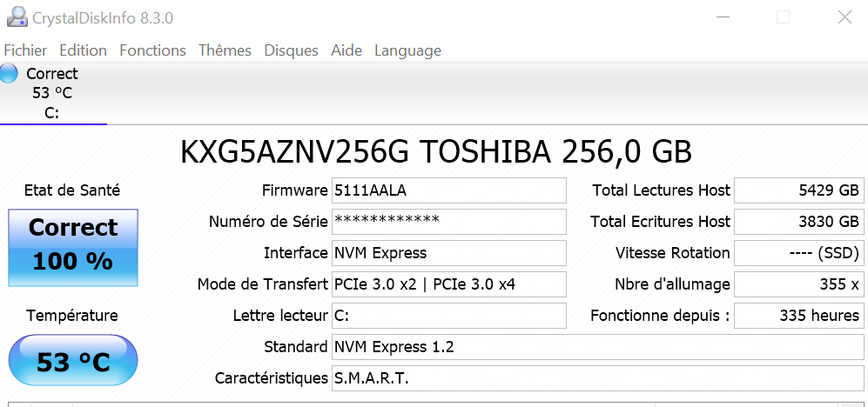Maximize the CrystalDiskInfo window
The width and height of the screenshot is (868, 407).
click(x=783, y=17)
